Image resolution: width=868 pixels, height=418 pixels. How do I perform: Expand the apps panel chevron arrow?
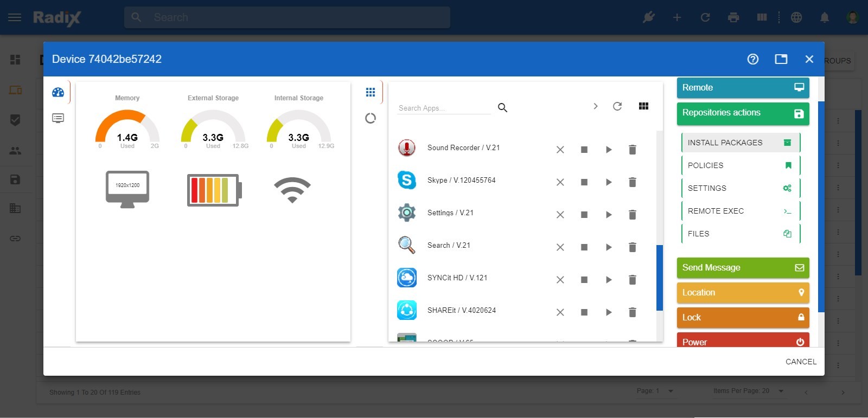coord(596,106)
